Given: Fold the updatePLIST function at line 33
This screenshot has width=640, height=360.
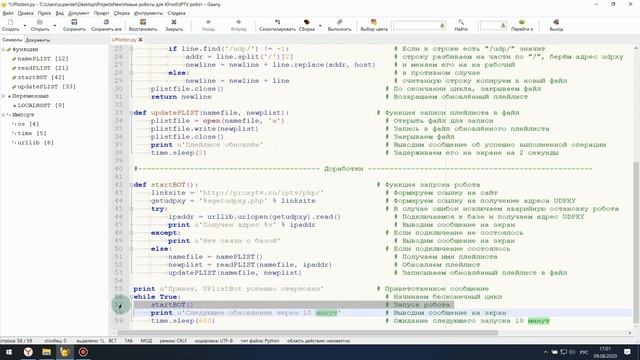Looking at the screenshot, I should [131, 113].
